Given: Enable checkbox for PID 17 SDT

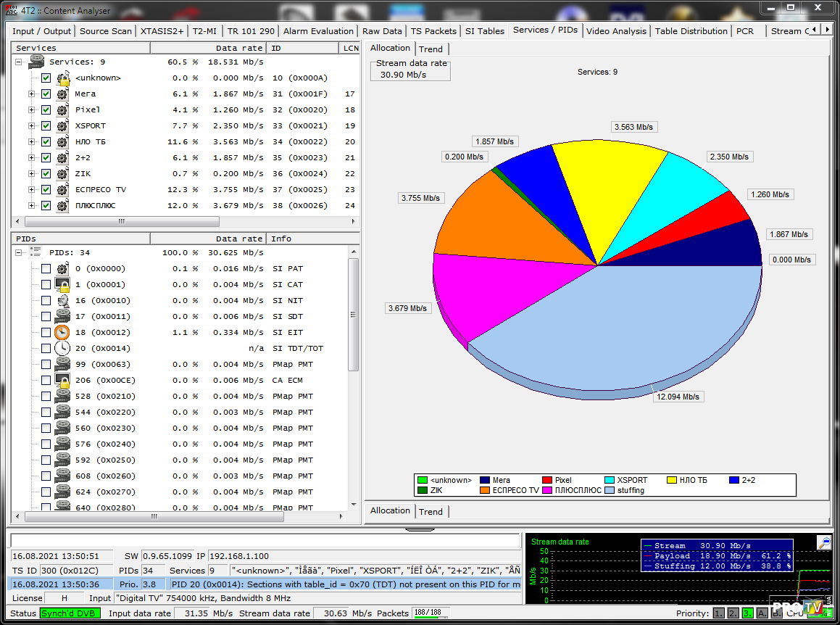Looking at the screenshot, I should 46,317.
